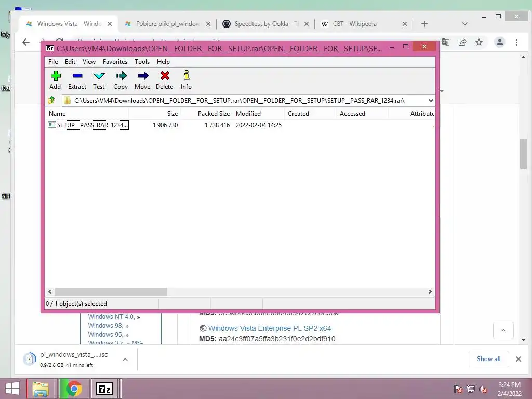Click the 7-Zip horizontal scrollbar thumb
532x399 pixels.
coord(111,292)
